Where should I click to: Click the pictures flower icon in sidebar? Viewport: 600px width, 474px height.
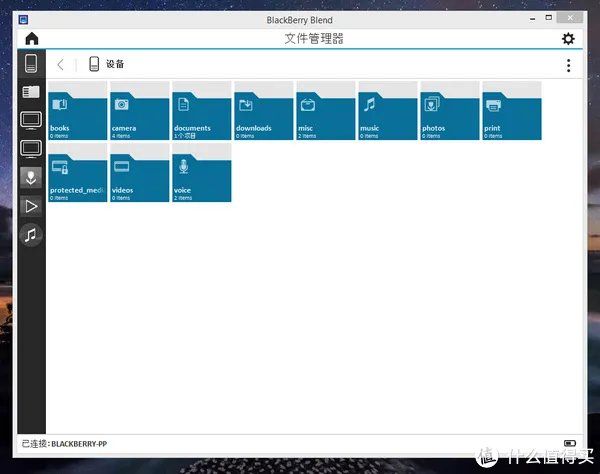[x=32, y=178]
